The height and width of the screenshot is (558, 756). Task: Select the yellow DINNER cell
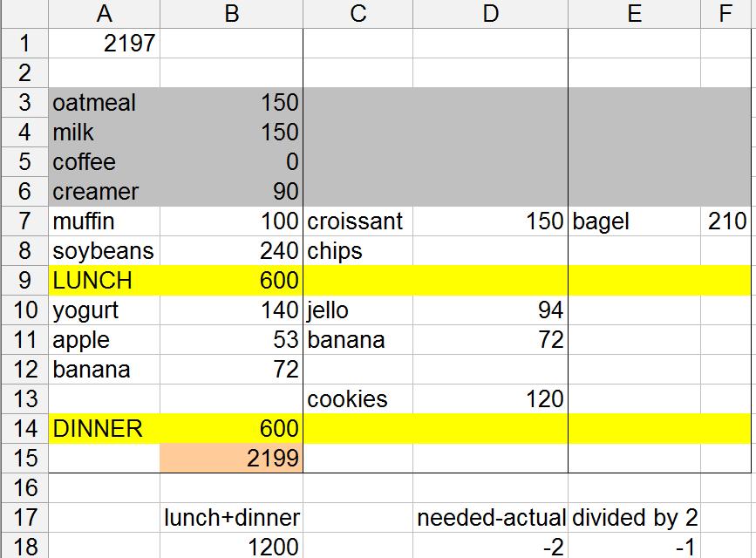(x=105, y=429)
